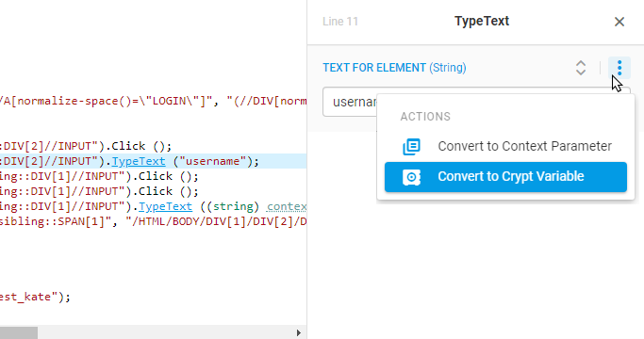Screen dimensions: 644x339
Task: Click the DIV[2]//INPUT").Click (); line
Action: pyautogui.click(x=86, y=146)
